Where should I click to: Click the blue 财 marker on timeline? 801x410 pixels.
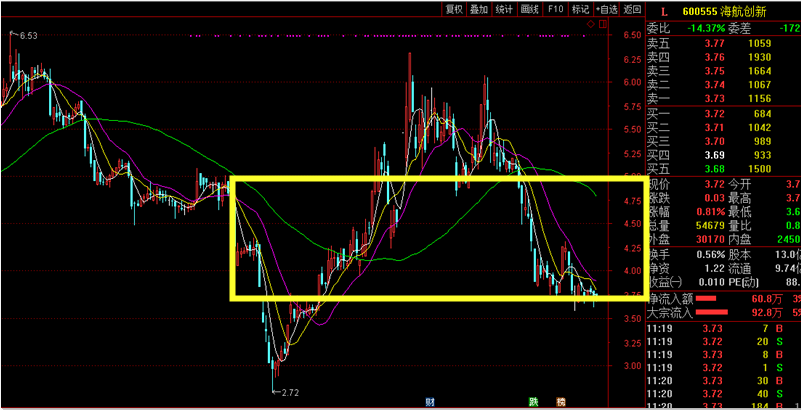[x=429, y=402]
